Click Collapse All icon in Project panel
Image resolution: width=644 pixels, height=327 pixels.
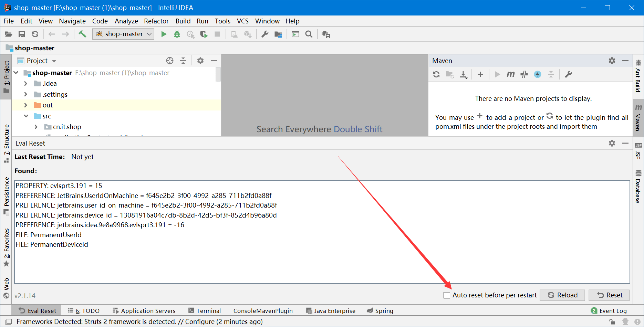click(183, 61)
